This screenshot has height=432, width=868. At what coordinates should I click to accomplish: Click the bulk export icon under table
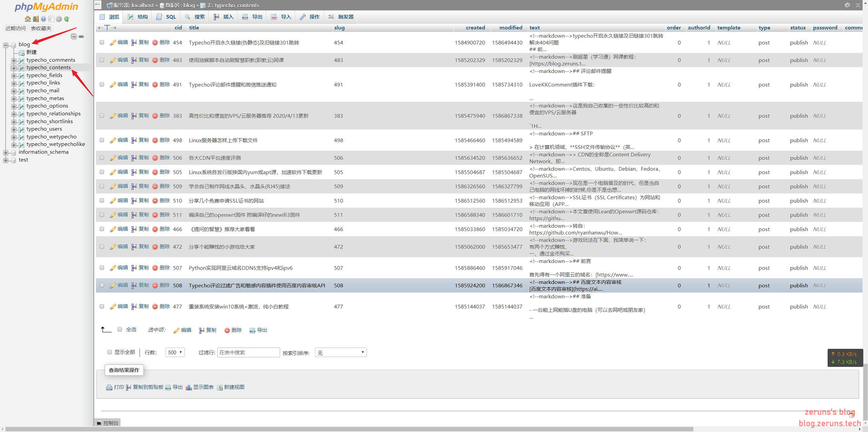pyautogui.click(x=252, y=330)
